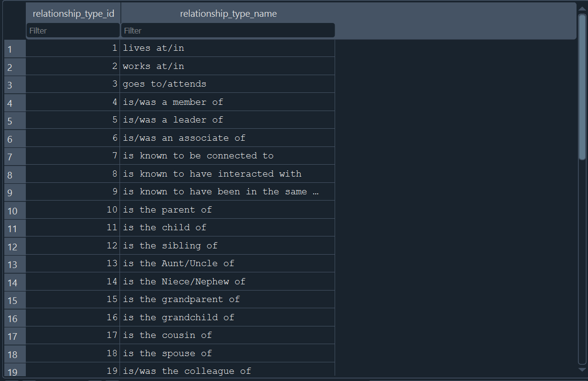Select row header number 6
Screen dimensions: 588x381
15,138
